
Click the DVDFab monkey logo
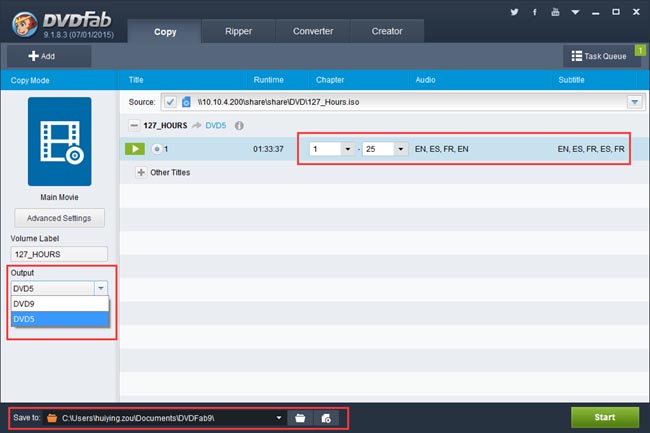coord(24,24)
